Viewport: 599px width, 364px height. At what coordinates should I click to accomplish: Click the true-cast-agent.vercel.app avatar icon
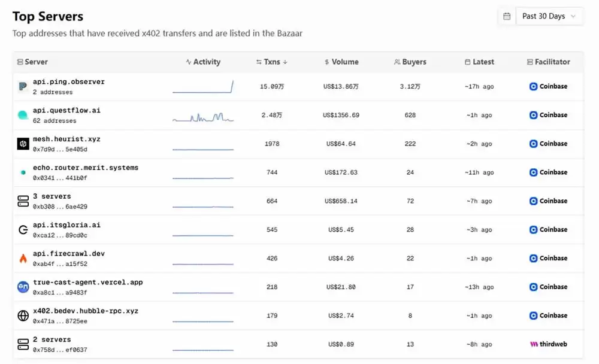23,287
